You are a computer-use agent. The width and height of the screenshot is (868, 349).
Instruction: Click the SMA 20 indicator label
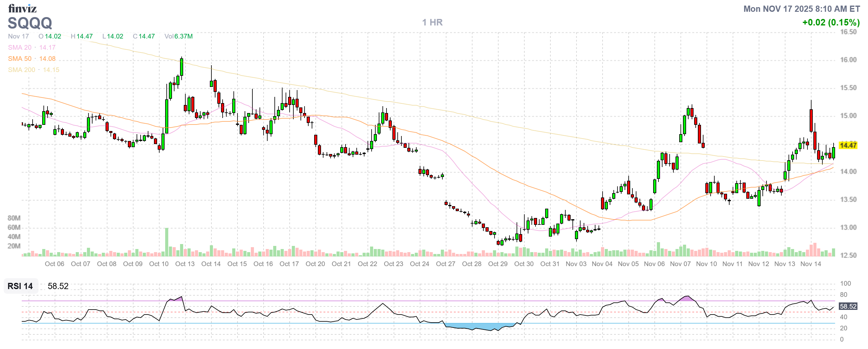point(20,48)
